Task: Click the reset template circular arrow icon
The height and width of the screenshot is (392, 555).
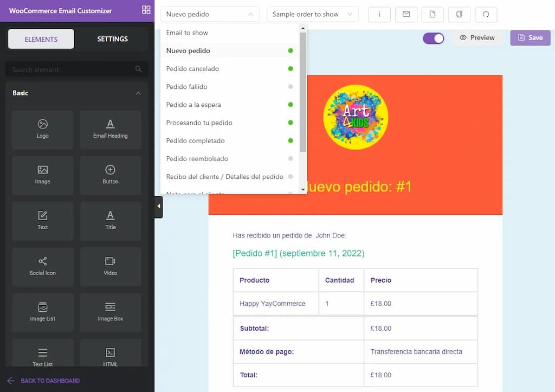Action: pos(486,15)
